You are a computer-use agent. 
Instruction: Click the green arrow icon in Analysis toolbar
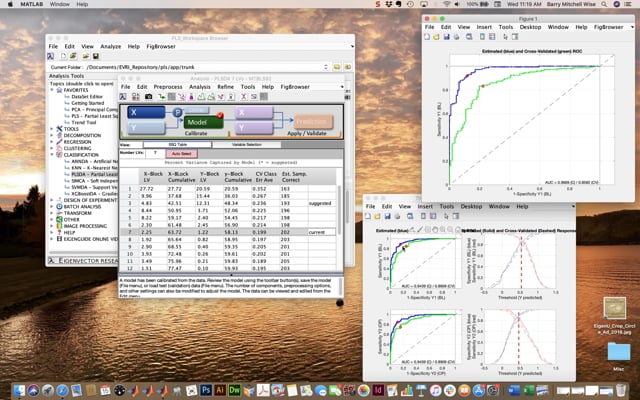(162, 96)
